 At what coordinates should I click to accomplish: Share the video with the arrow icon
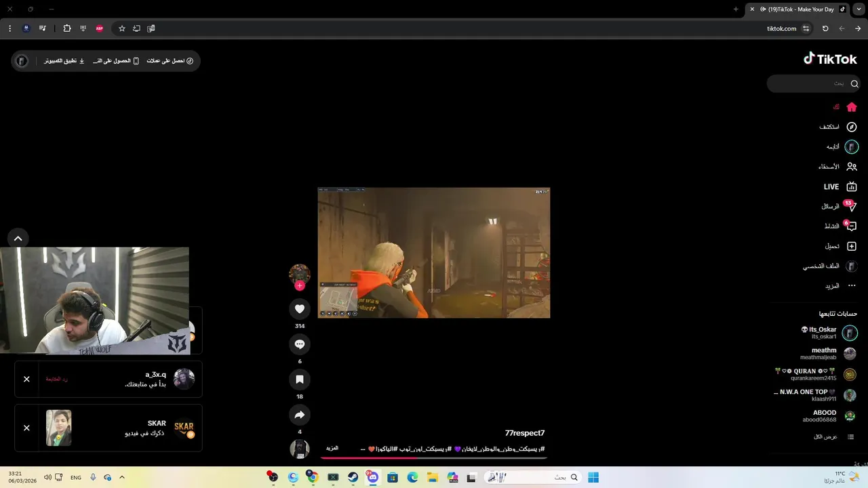pos(300,415)
